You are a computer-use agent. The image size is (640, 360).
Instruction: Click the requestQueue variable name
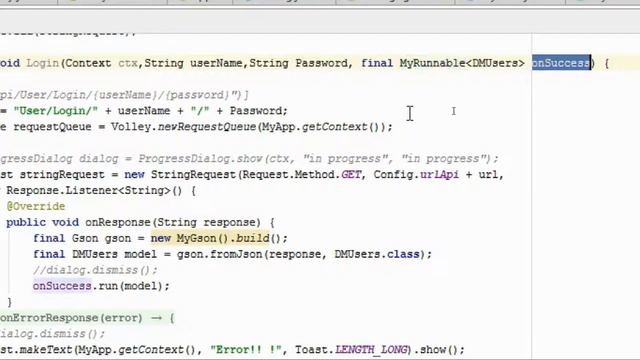[52, 127]
